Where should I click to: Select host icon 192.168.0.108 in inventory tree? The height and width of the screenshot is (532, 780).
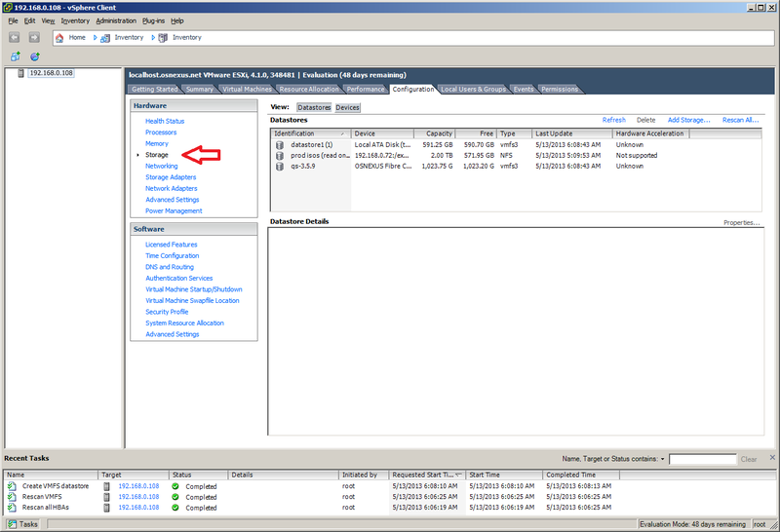[20, 73]
